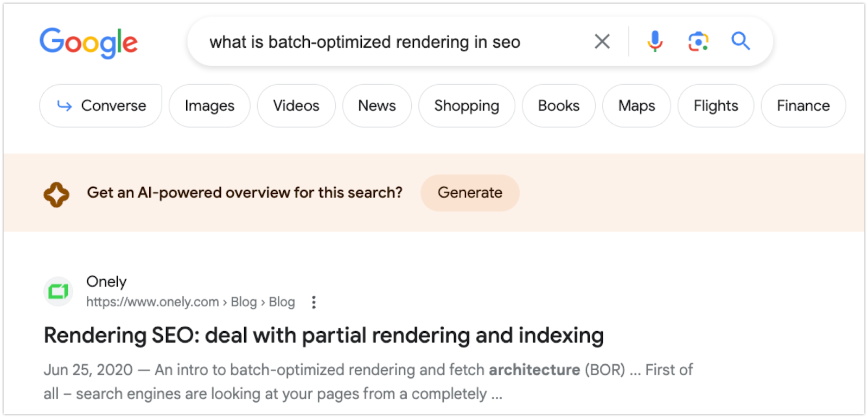Start voice search with microphone icon
The image size is (868, 418).
pyautogui.click(x=655, y=41)
